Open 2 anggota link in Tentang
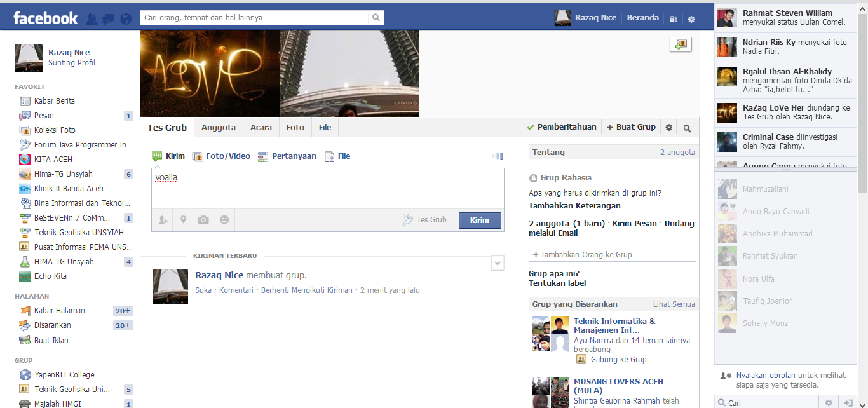Image resolution: width=868 pixels, height=408 pixels. (x=677, y=153)
